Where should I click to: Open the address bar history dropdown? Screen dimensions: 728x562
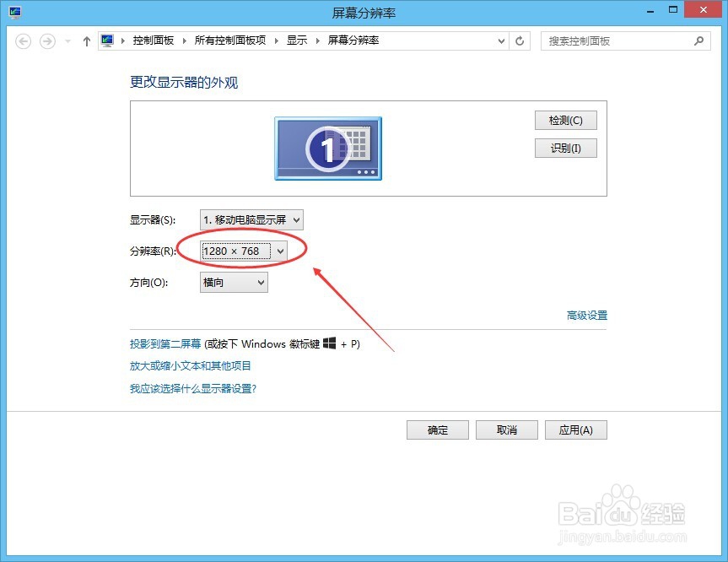(x=501, y=41)
